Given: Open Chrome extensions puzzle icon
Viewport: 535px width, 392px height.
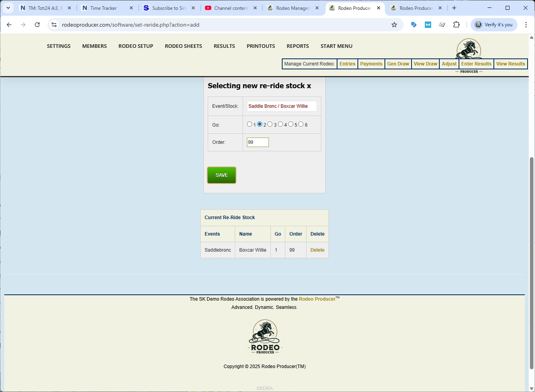Looking at the screenshot, I should [x=456, y=24].
